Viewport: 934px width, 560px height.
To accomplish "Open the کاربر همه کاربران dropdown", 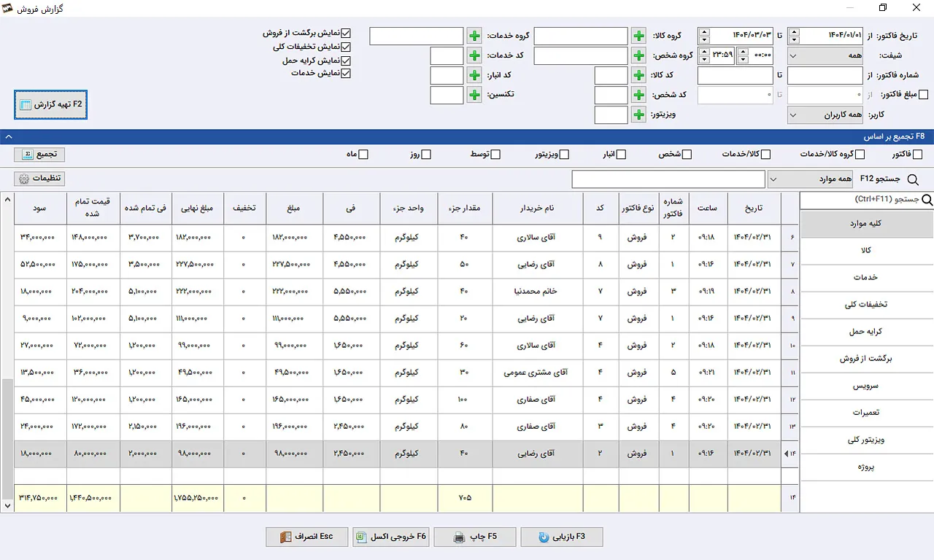I will pyautogui.click(x=825, y=115).
